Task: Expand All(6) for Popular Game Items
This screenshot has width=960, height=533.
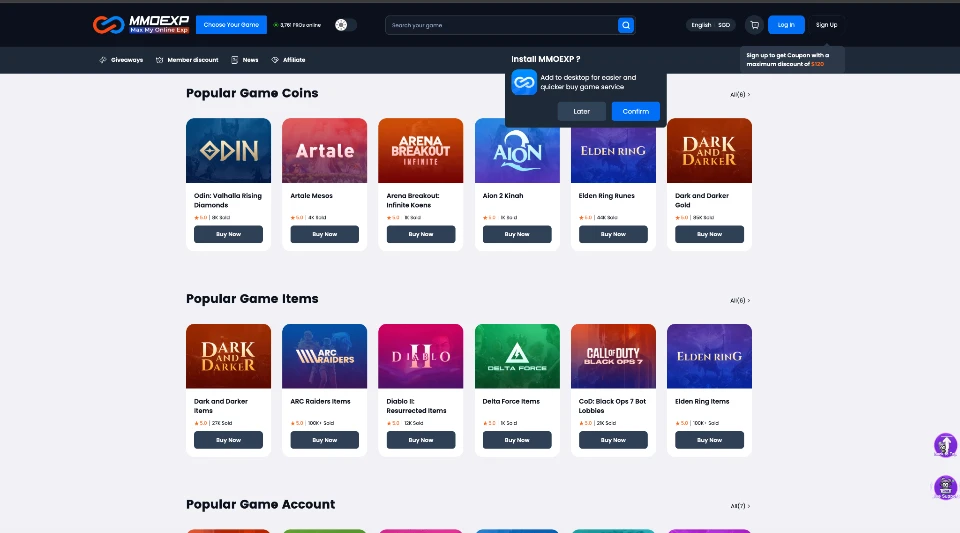Action: click(x=740, y=300)
